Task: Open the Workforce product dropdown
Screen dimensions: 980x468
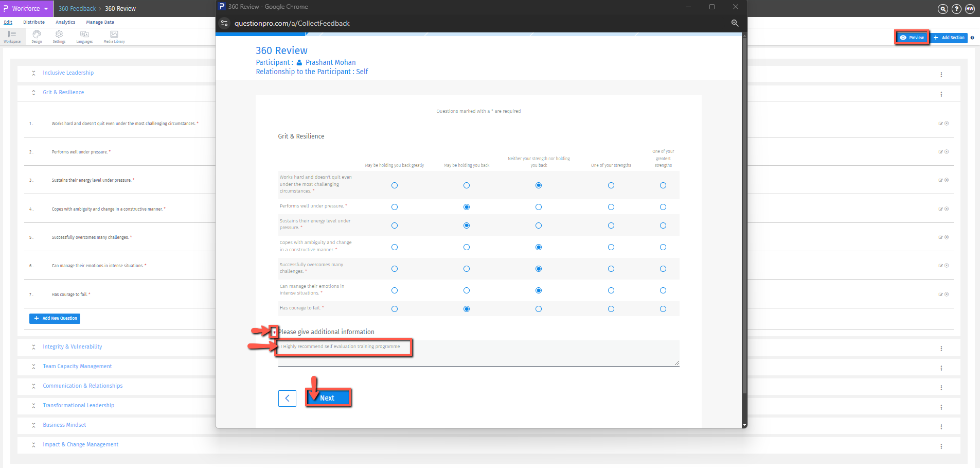Action: pyautogui.click(x=26, y=9)
